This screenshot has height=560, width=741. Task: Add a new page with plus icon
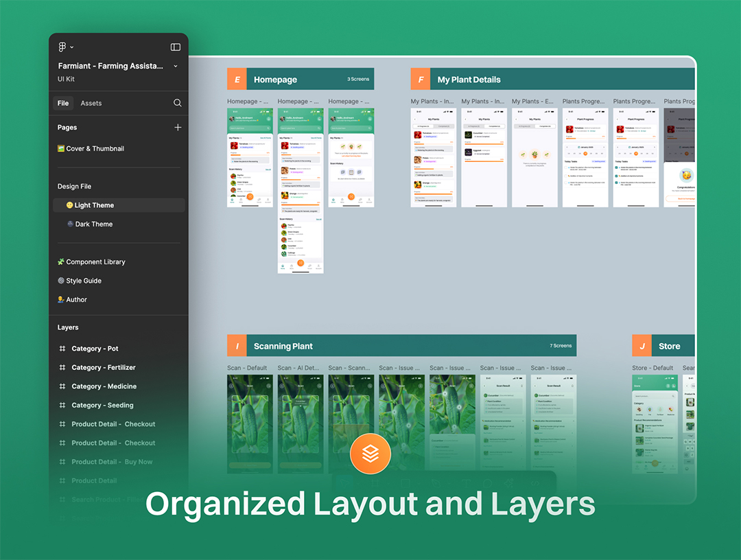point(178,128)
